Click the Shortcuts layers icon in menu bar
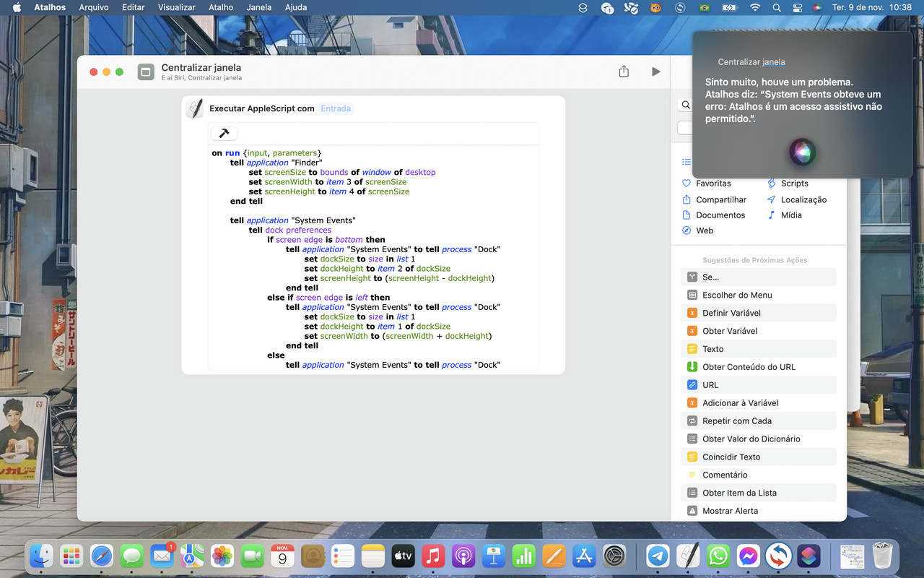924x578 pixels. (583, 8)
